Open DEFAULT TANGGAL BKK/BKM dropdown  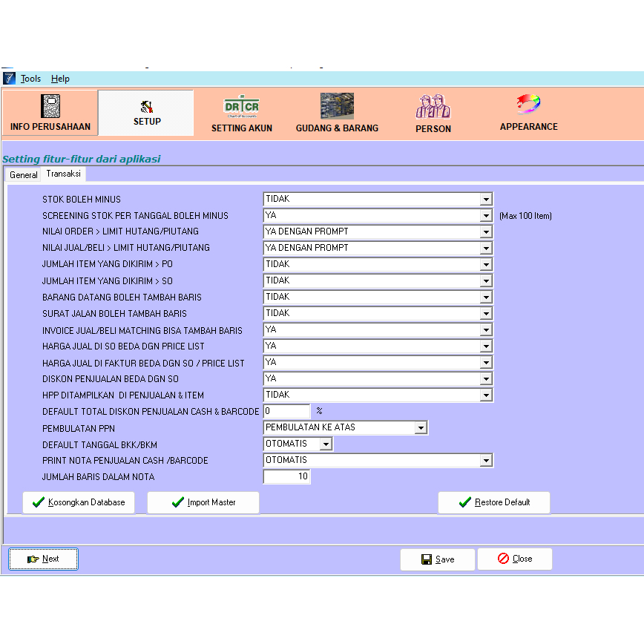326,444
